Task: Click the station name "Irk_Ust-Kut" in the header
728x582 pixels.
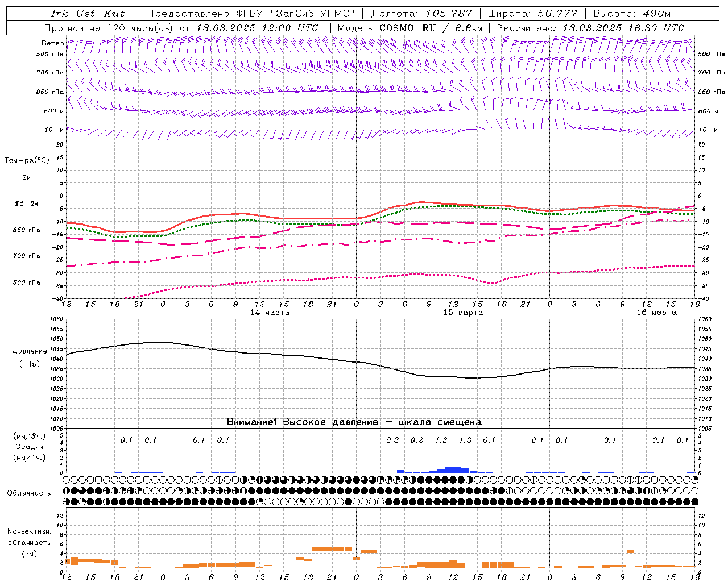Action: click(x=88, y=14)
